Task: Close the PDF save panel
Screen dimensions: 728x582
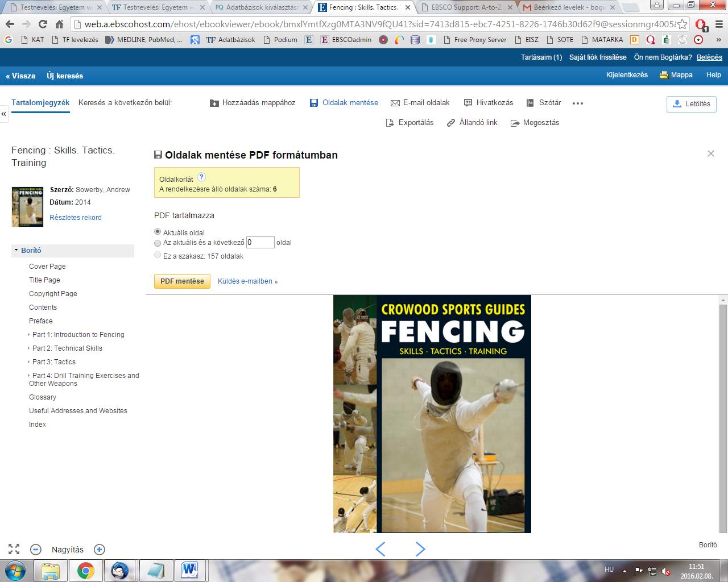Action: pyautogui.click(x=710, y=153)
